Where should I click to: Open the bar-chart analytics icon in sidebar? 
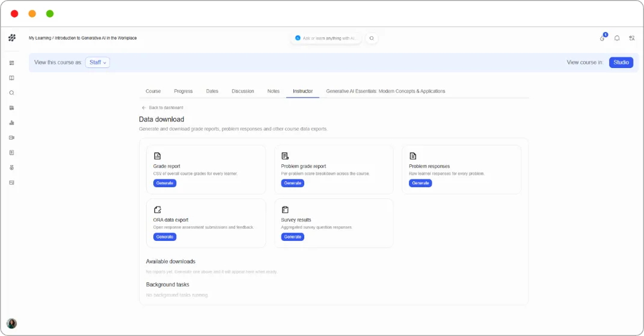point(12,123)
